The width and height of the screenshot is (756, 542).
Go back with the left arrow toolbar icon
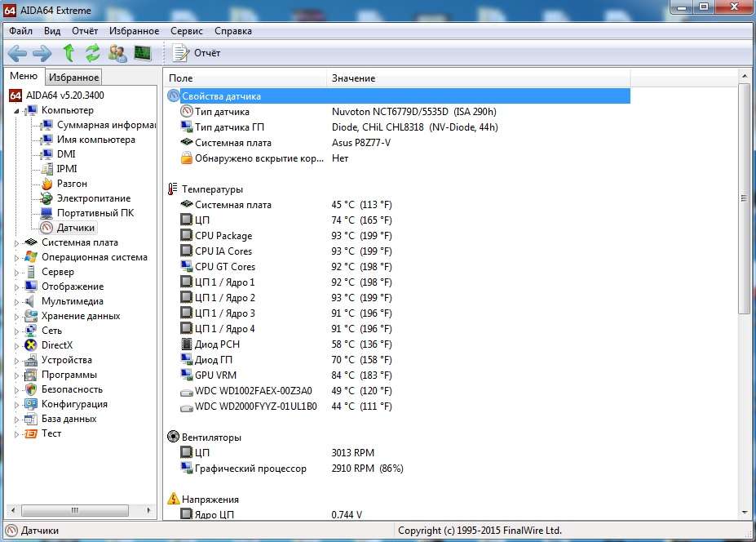coord(17,53)
